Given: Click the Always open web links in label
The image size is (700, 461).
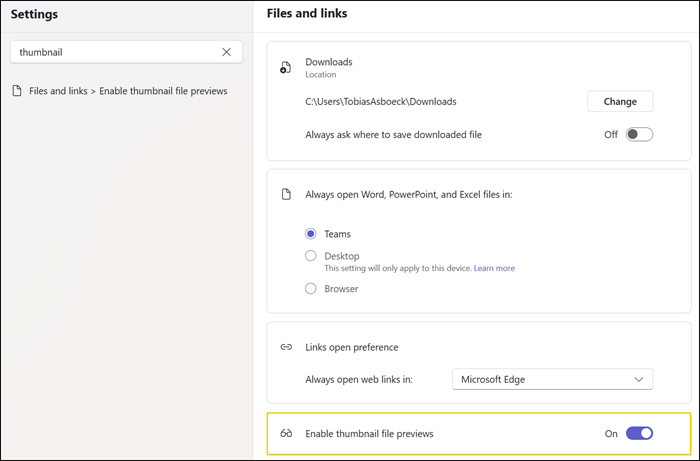Looking at the screenshot, I should (359, 380).
